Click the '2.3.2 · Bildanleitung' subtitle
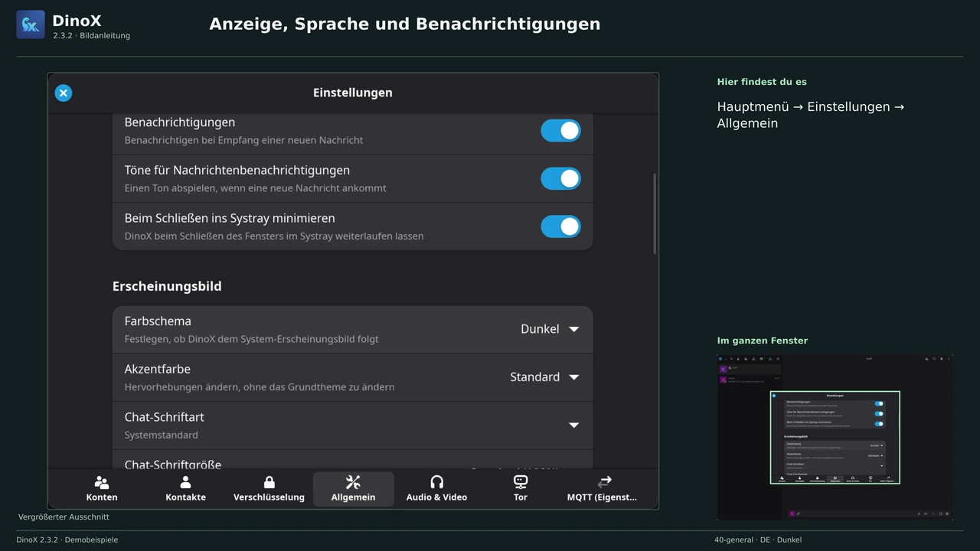The image size is (980, 551). (91, 36)
